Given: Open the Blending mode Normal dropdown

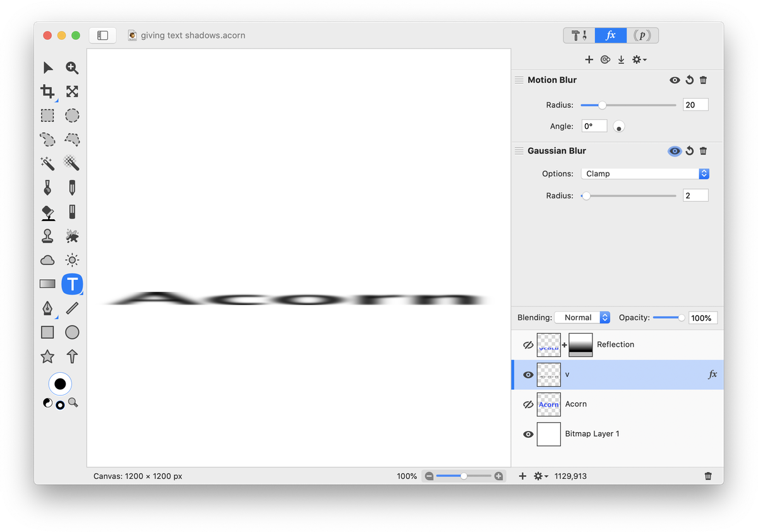Looking at the screenshot, I should click(x=582, y=318).
